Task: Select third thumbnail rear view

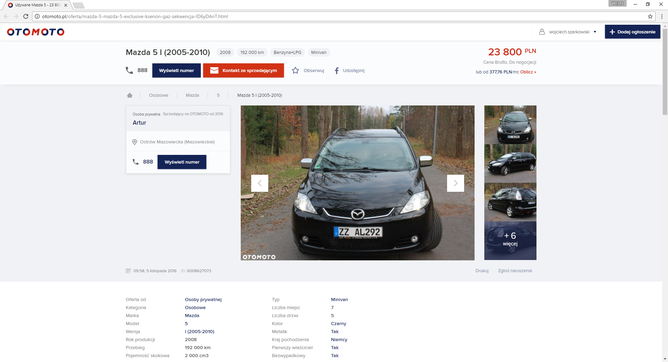Action: [x=510, y=202]
